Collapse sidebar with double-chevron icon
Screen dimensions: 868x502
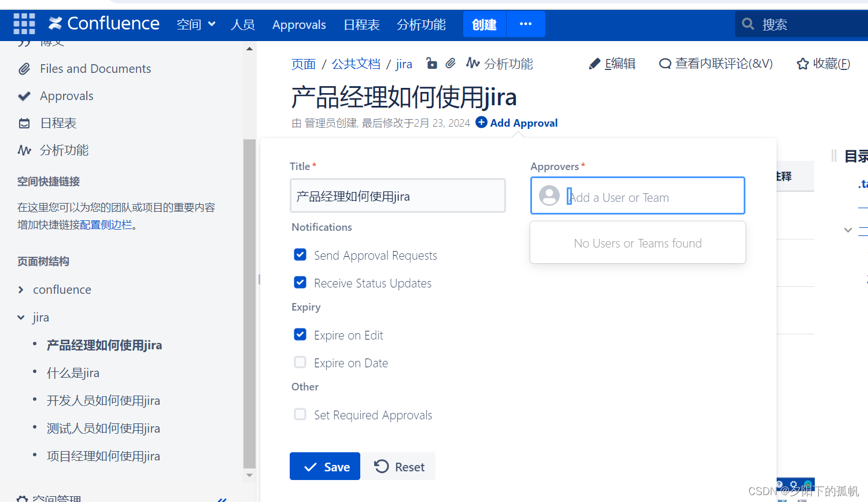tap(222, 499)
